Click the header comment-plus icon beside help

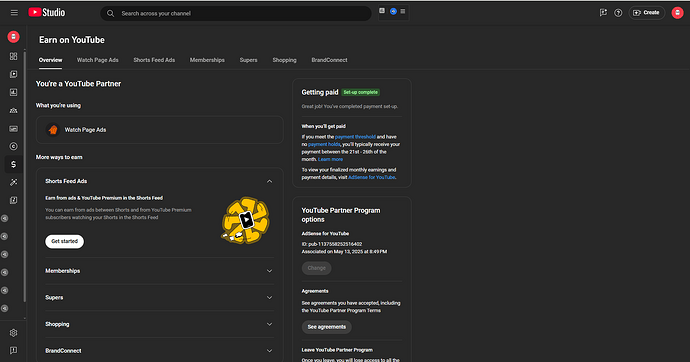tap(603, 13)
